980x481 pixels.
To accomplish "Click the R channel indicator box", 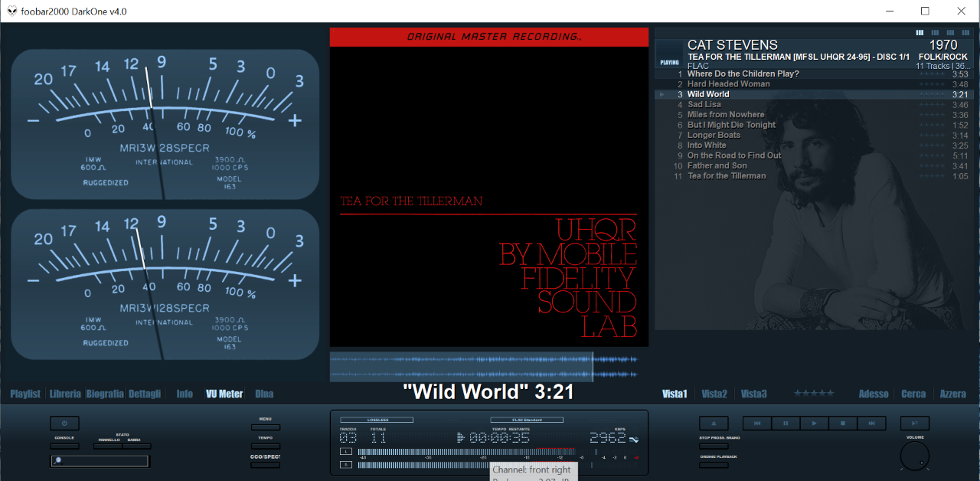I will click(x=347, y=464).
